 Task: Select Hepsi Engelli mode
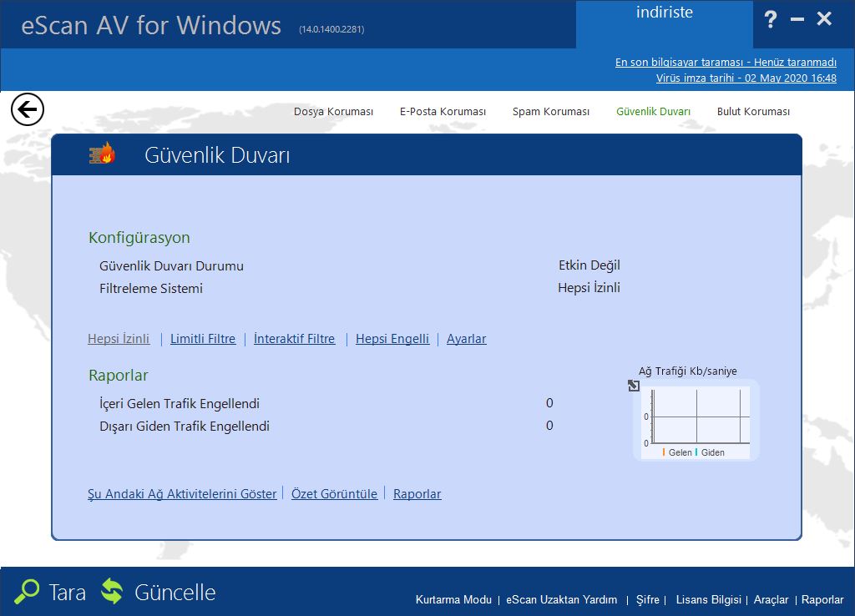point(392,339)
